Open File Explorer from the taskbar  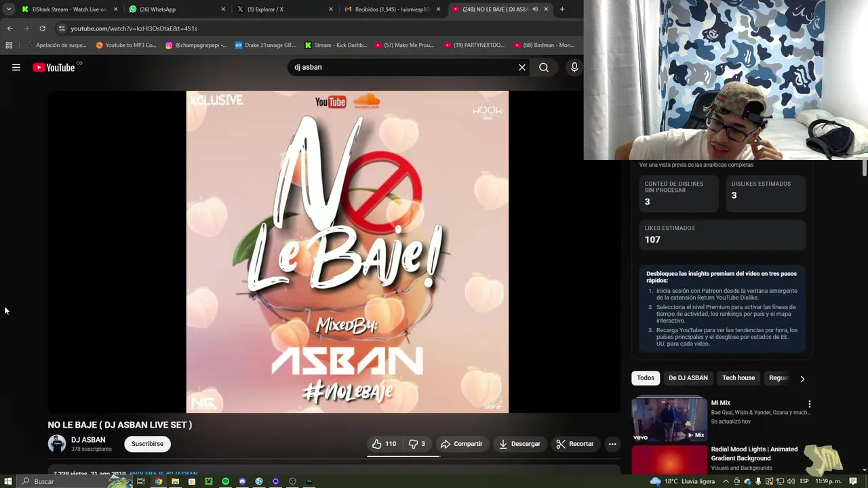tap(175, 481)
